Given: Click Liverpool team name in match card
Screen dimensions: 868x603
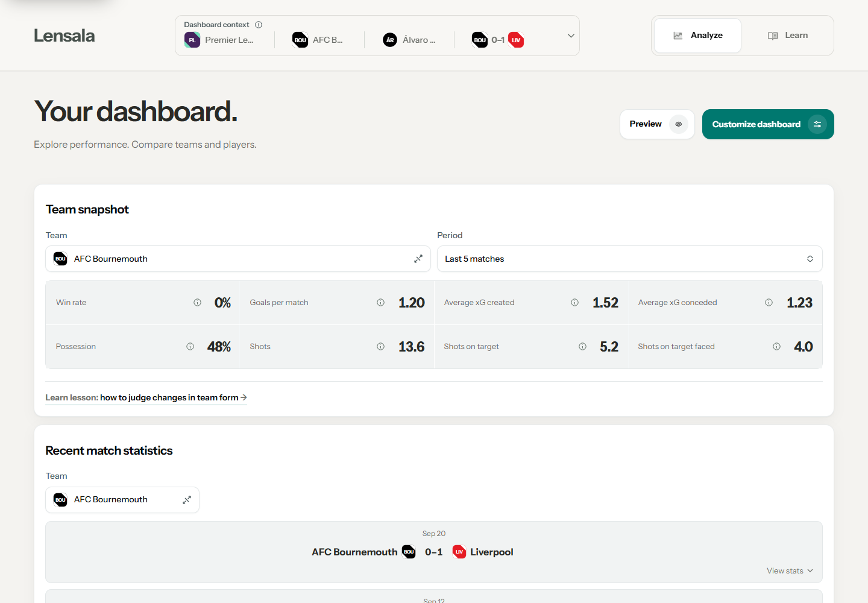Looking at the screenshot, I should click(x=492, y=552).
